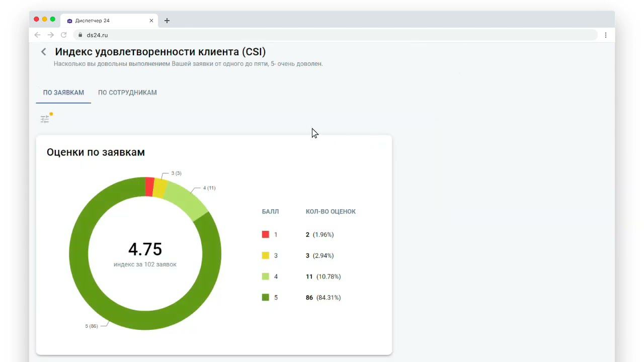Screen dimensions: 644x362
Task: Select the ПО ЗАЯВКАМ tab
Action: (63, 93)
